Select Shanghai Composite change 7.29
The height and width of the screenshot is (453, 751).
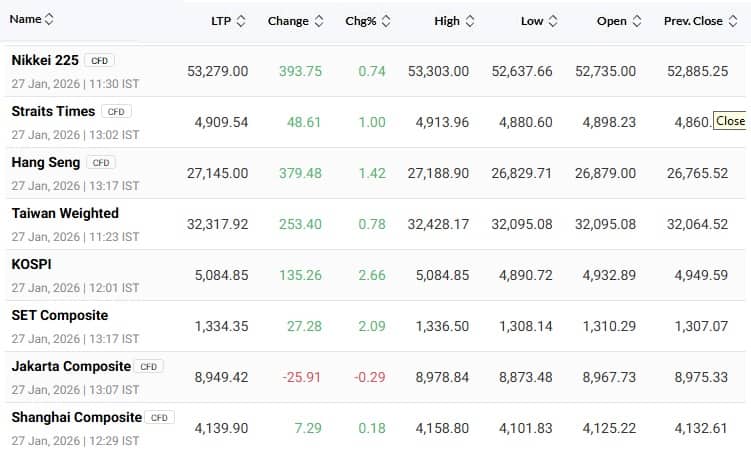[307, 428]
